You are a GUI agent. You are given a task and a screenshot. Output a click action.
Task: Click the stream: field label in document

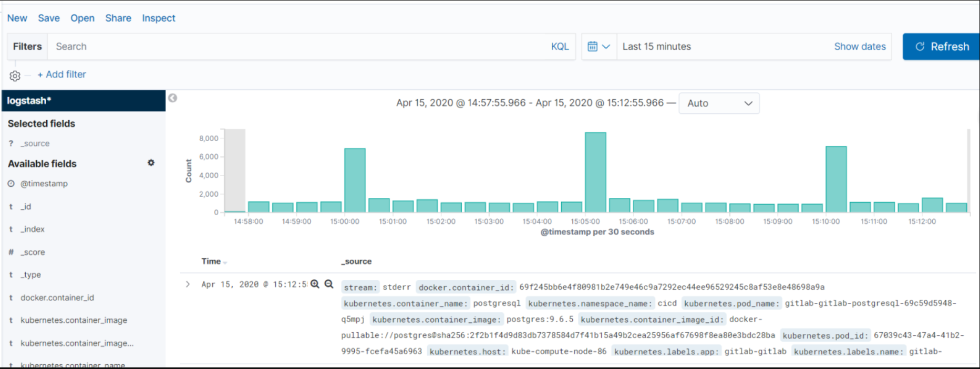(x=360, y=287)
